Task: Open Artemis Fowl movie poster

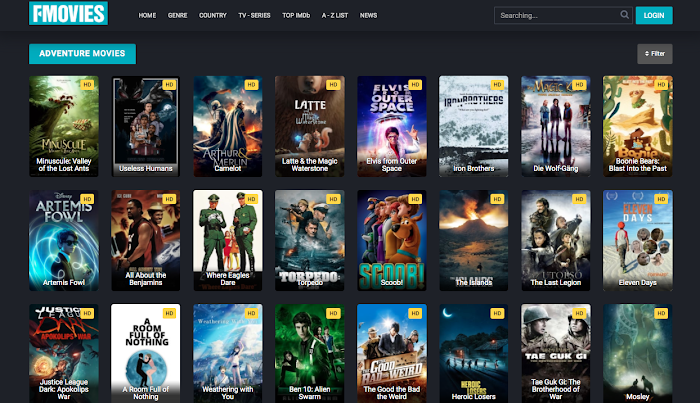Action: (x=64, y=241)
